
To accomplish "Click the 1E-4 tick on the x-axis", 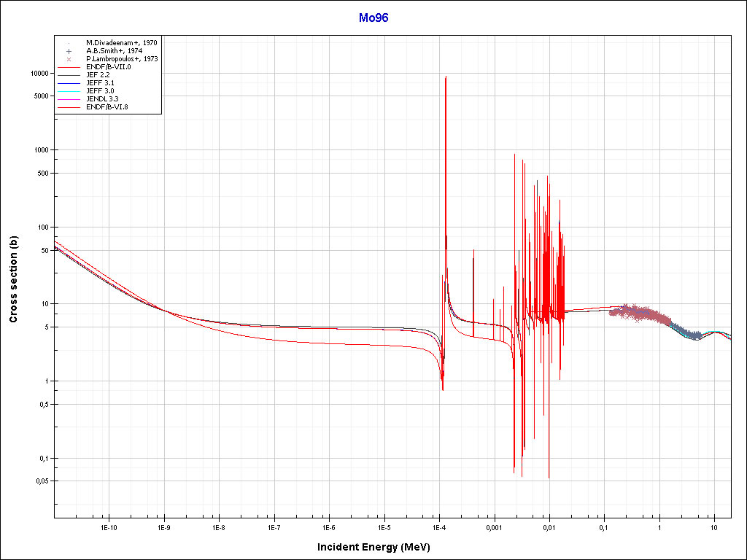I will (x=439, y=526).
